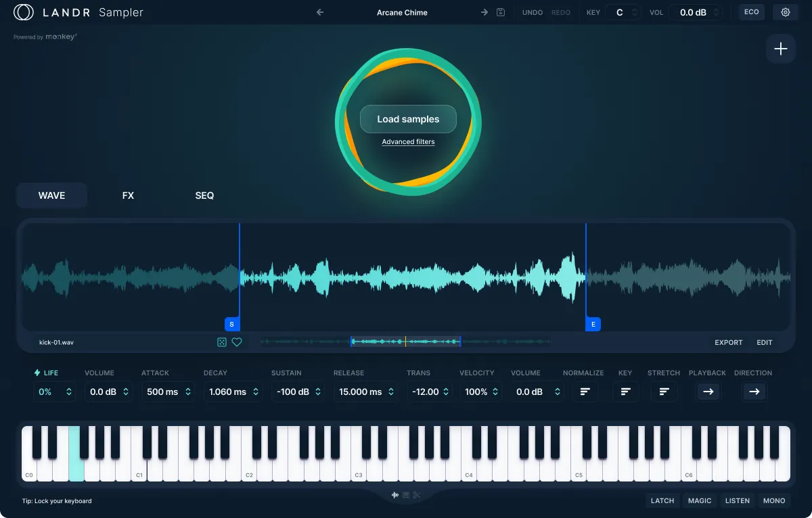Image resolution: width=812 pixels, height=518 pixels.
Task: Click the waveform view icon below the keyboard
Action: coord(395,495)
